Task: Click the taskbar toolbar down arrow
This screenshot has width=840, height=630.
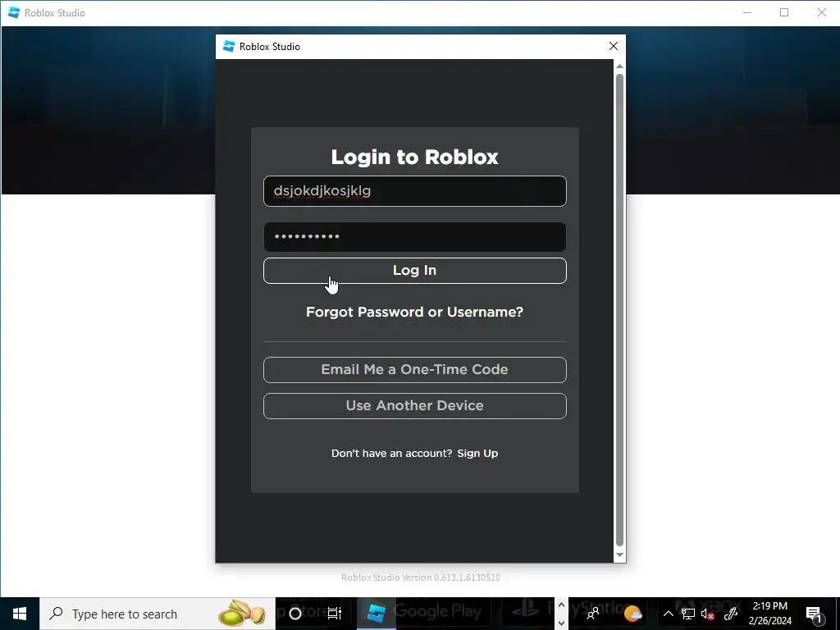Action: tap(561, 623)
